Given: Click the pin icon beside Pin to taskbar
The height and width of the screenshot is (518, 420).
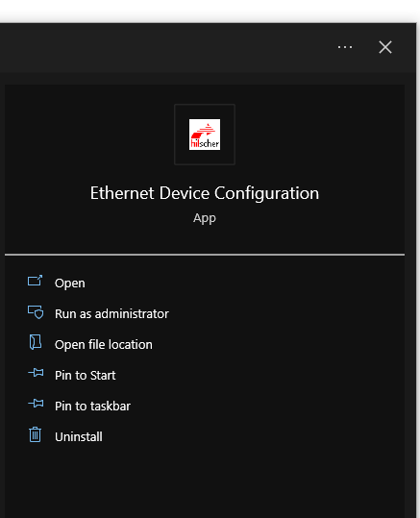Looking at the screenshot, I should [36, 404].
